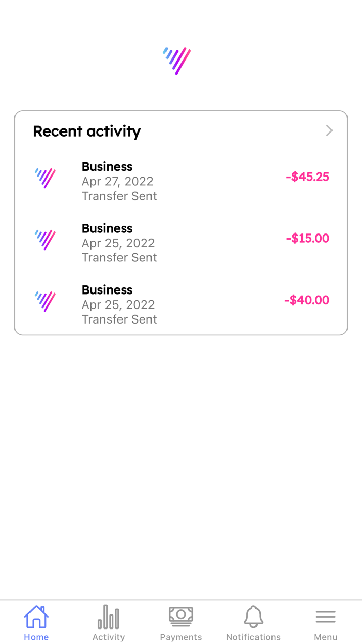Open the Notifications bell icon
The image size is (362, 644).
[253, 617]
